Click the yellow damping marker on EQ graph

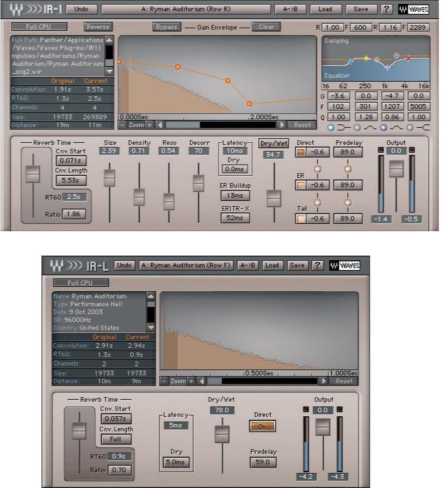(366, 58)
